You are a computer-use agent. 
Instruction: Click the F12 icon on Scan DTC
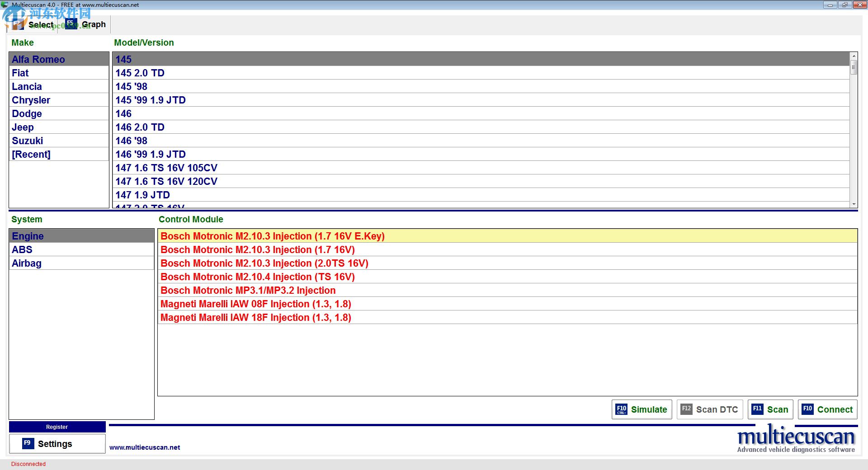[686, 409]
